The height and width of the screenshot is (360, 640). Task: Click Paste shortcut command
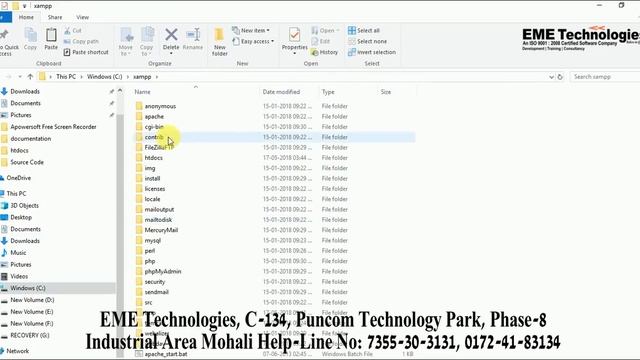pos(86,52)
